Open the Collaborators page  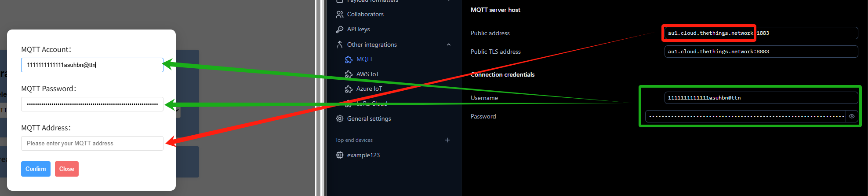(x=365, y=15)
